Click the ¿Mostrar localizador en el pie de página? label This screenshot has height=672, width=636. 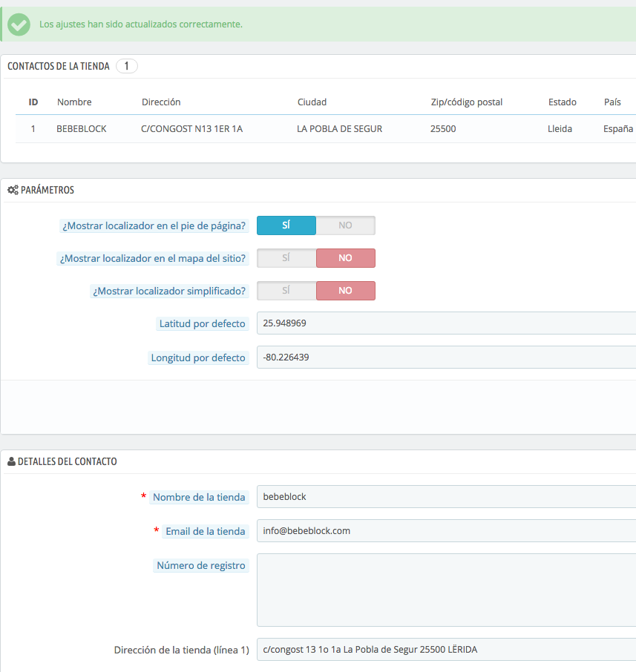tap(154, 226)
